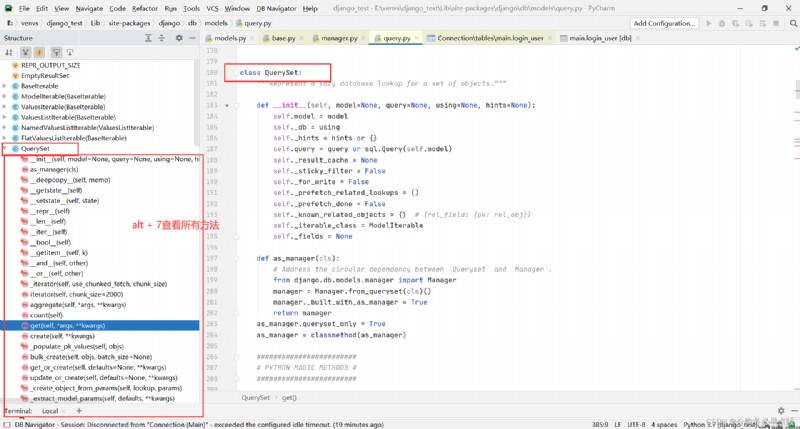Click UTF-8 encoding in status bar
This screenshot has width=800, height=429.
click(636, 424)
